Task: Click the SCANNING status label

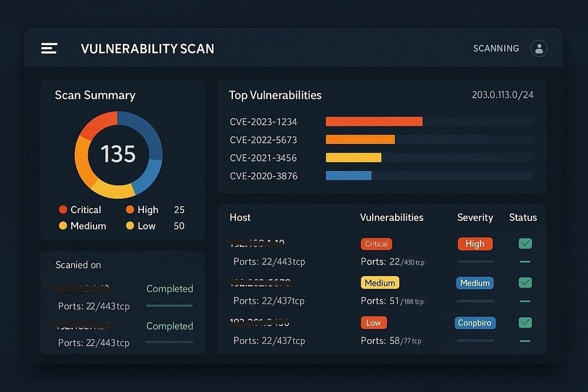Action: tap(496, 48)
